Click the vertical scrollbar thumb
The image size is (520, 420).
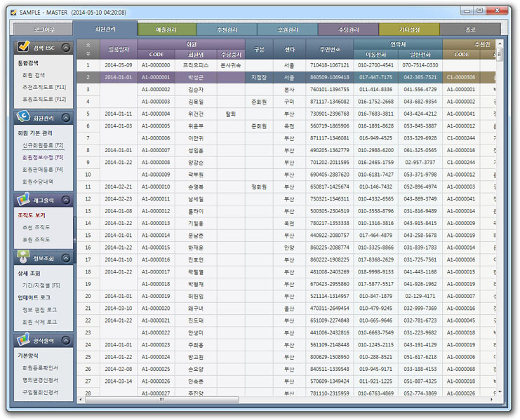click(x=500, y=54)
